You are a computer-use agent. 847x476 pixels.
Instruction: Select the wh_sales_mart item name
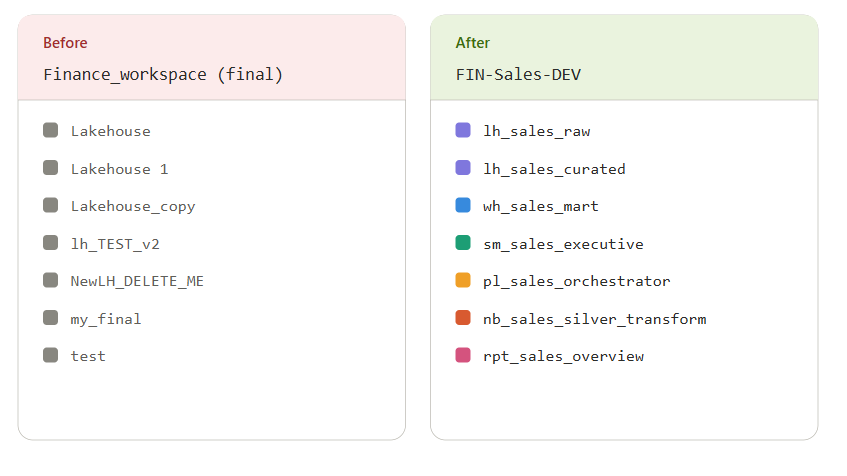541,206
